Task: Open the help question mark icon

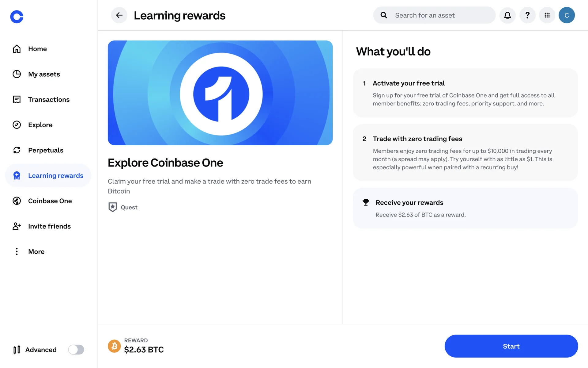Action: (527, 15)
